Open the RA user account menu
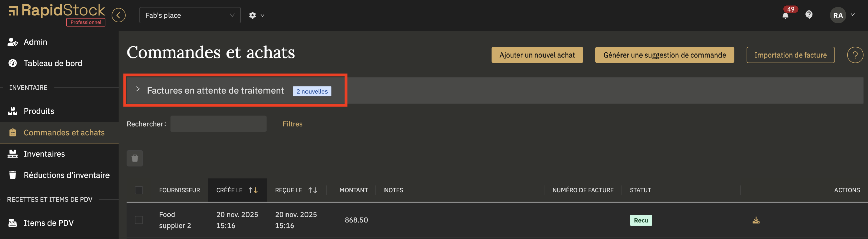This screenshot has width=868, height=239. 842,15
